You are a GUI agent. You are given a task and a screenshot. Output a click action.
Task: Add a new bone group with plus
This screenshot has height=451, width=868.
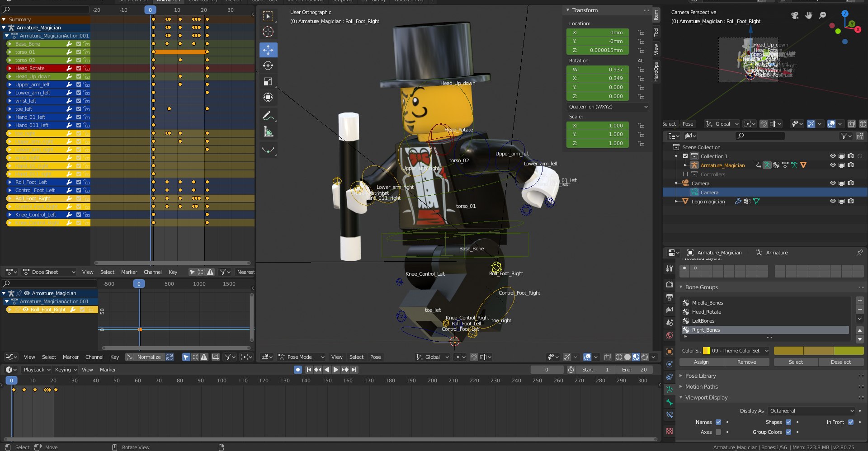(x=860, y=301)
